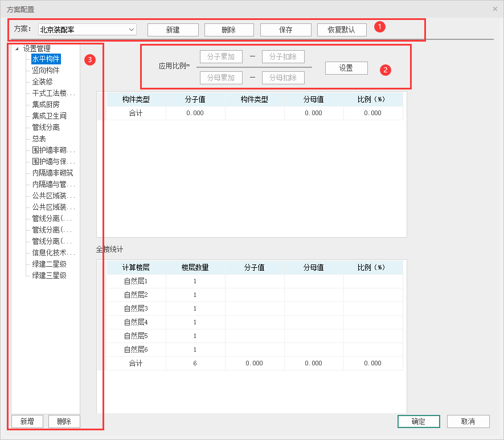This screenshot has height=440, width=504.
Task: Confirm with the 确定 button
Action: click(418, 421)
